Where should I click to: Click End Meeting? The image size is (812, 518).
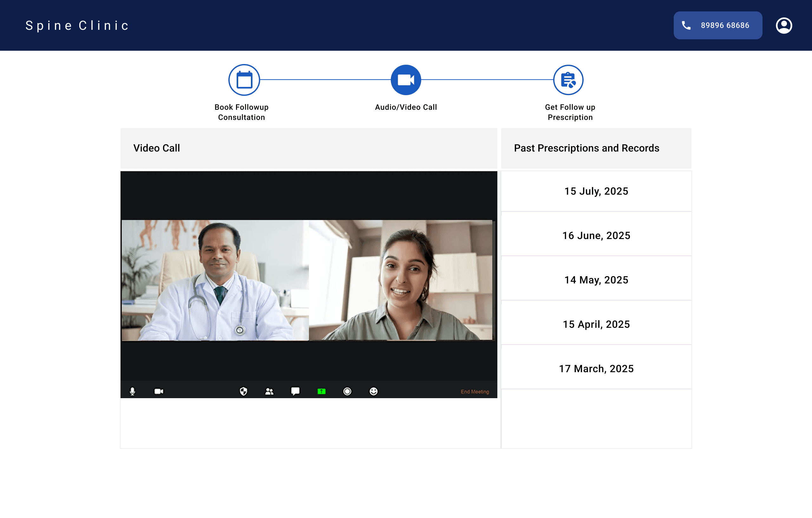[475, 392]
